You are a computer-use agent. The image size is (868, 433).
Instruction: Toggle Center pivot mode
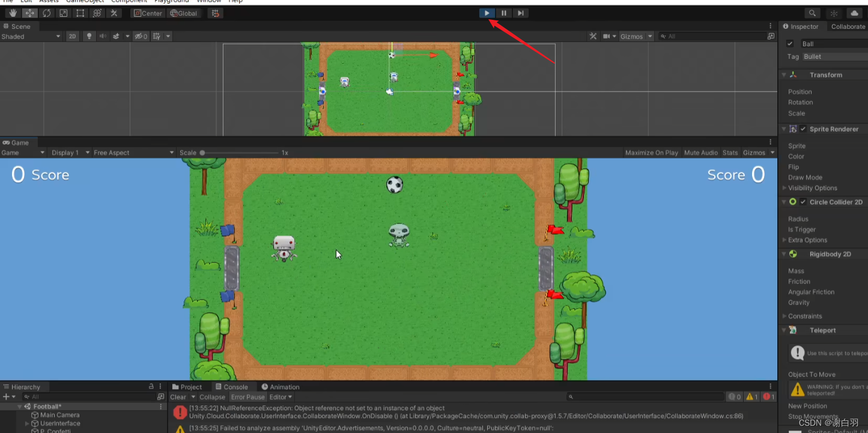pos(148,13)
